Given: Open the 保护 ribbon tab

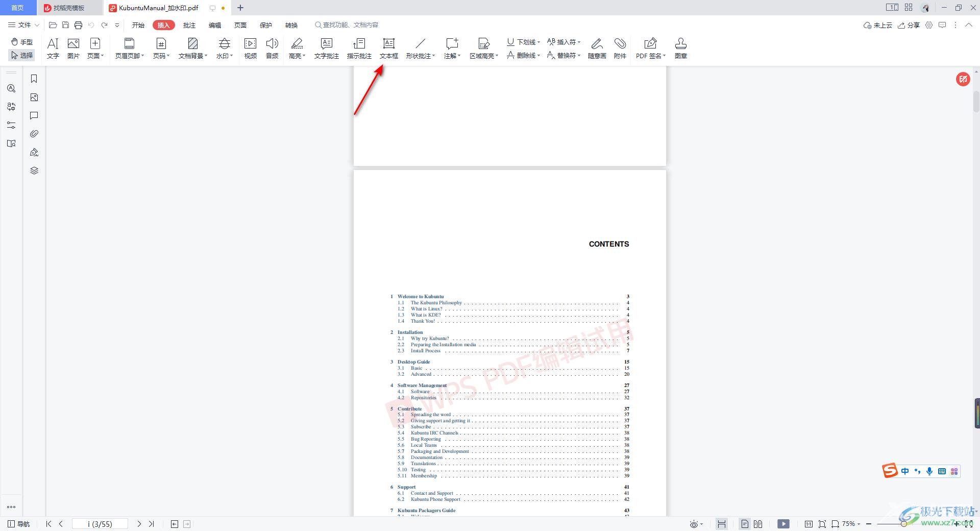Looking at the screenshot, I should [x=266, y=25].
